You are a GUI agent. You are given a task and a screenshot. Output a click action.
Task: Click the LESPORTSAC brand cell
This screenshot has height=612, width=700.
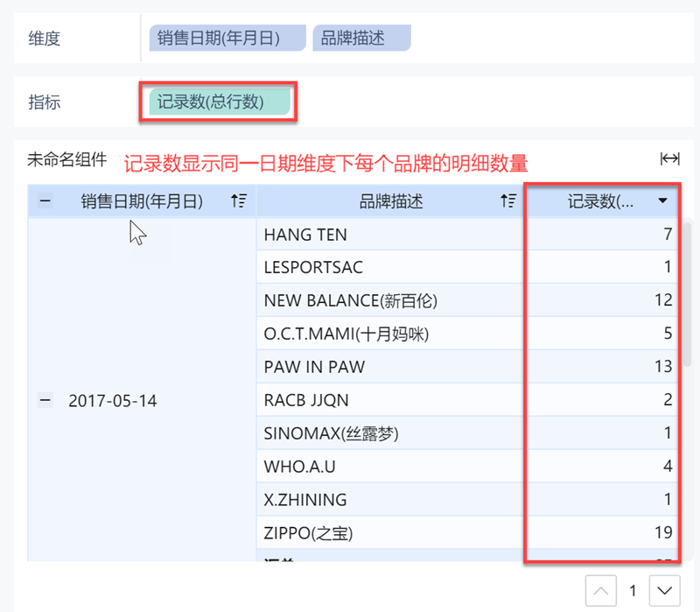point(390,267)
